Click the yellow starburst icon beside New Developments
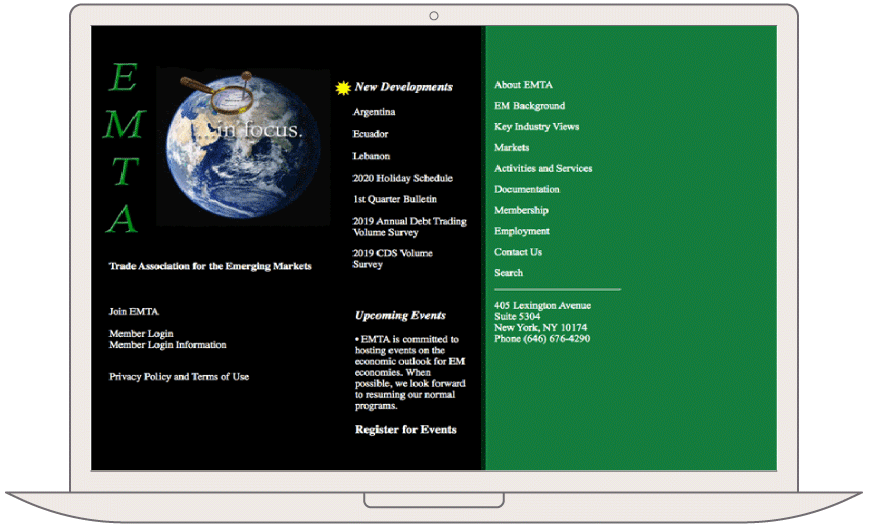Viewport: 869px width, 531px height. coord(343,88)
